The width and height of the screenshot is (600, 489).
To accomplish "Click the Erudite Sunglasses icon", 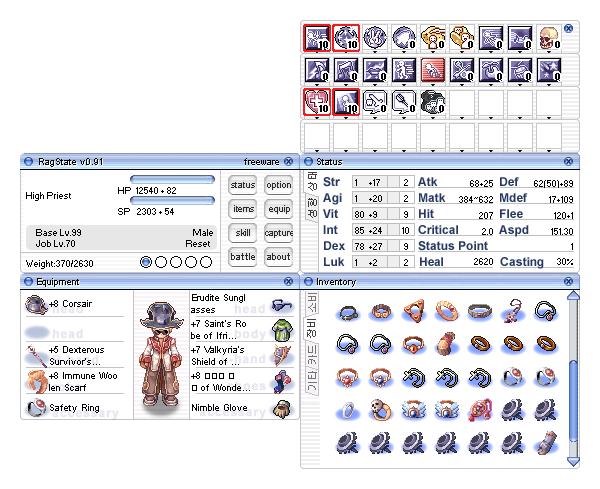I will pyautogui.click(x=282, y=305).
